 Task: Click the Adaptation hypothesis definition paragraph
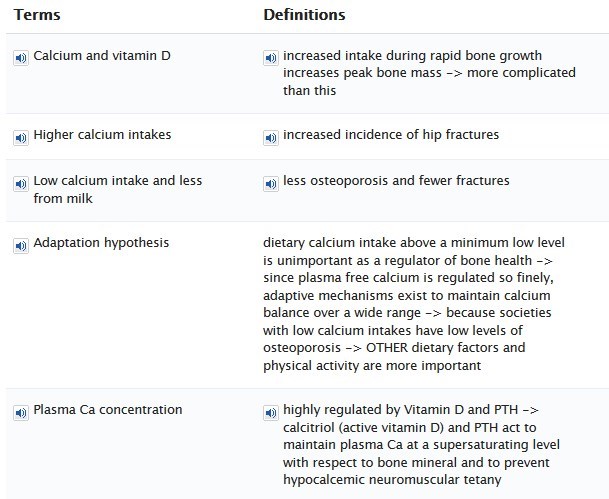414,304
